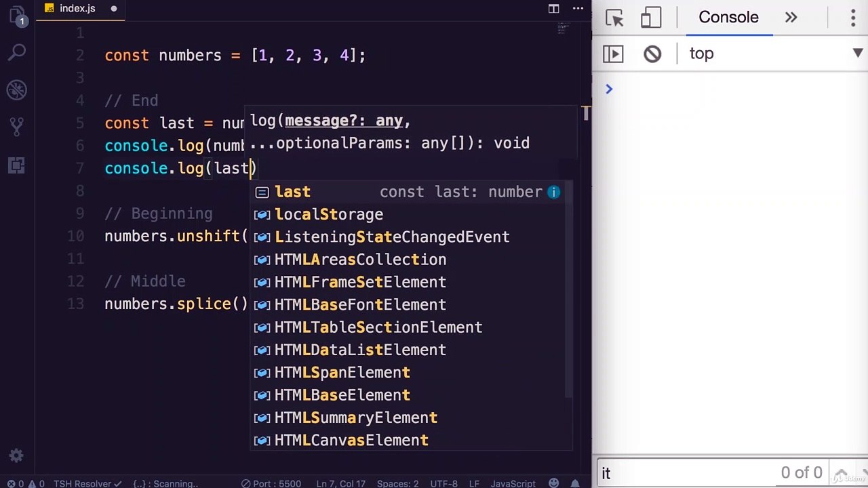Click the Split Editor icon
Viewport: 868px width, 488px height.
click(x=554, y=9)
